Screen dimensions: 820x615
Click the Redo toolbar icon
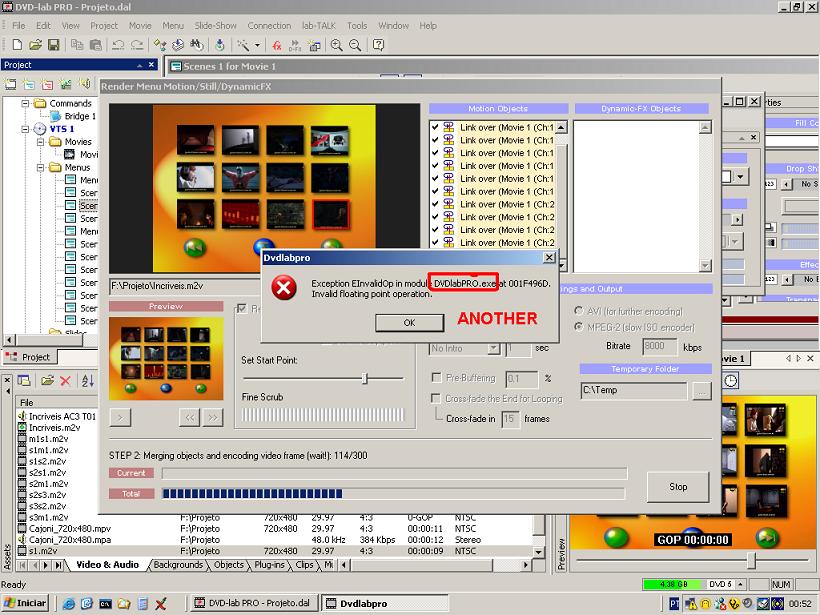pyautogui.click(x=137, y=45)
